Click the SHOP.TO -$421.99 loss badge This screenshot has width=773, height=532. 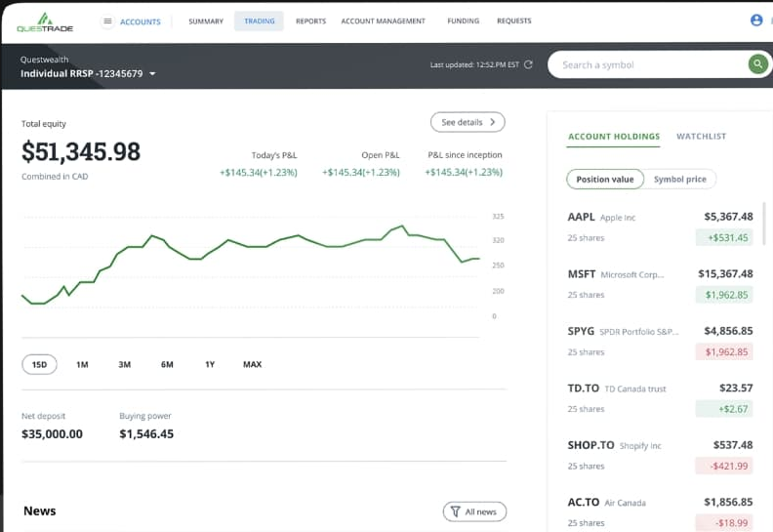[x=724, y=466]
